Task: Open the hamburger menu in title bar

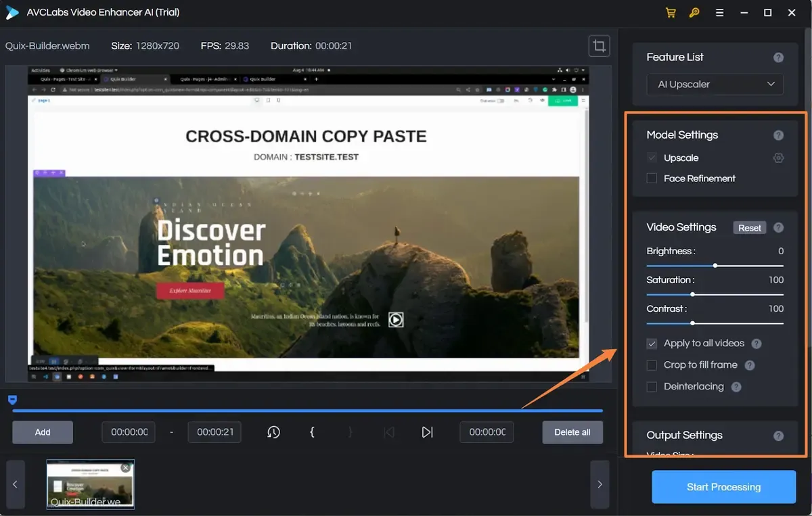Action: point(719,13)
